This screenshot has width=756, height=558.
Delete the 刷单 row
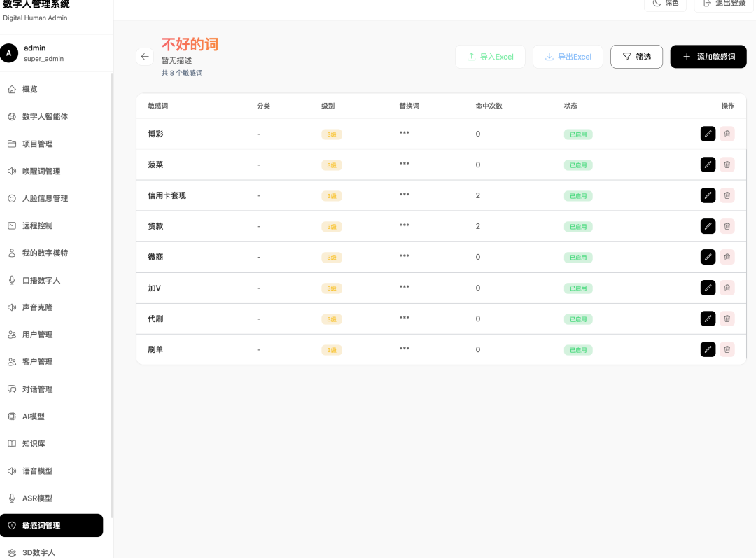pos(727,349)
